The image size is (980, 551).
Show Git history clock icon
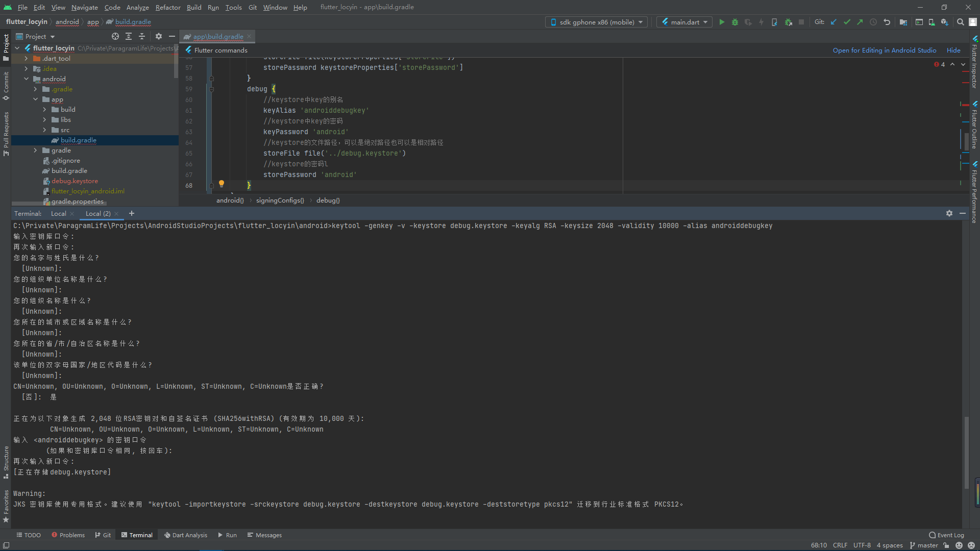click(873, 22)
